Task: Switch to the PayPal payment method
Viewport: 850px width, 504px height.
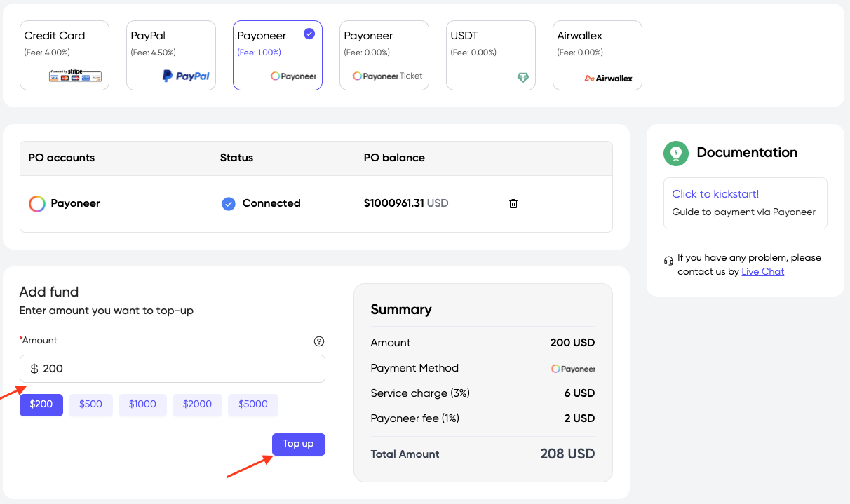Action: click(171, 55)
